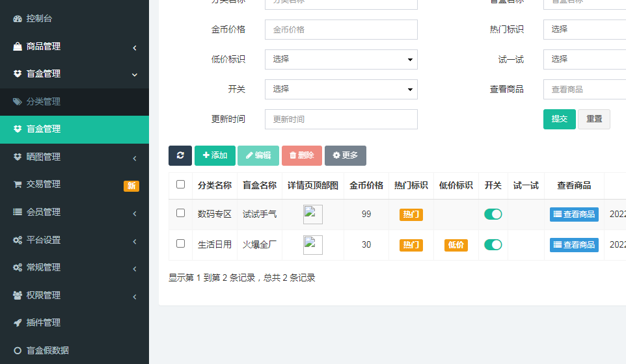The width and height of the screenshot is (626, 364).
Task: Toggle the 开关 switch for 数码专区 row
Action: [493, 214]
